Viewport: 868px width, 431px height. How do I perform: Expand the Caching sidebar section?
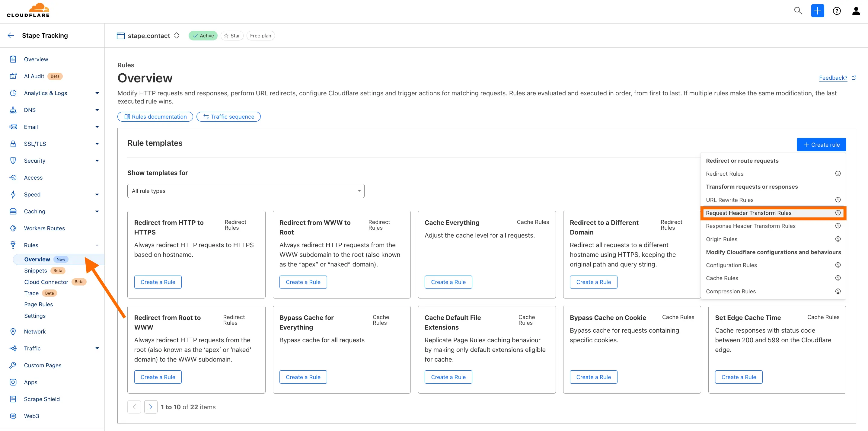tap(97, 212)
